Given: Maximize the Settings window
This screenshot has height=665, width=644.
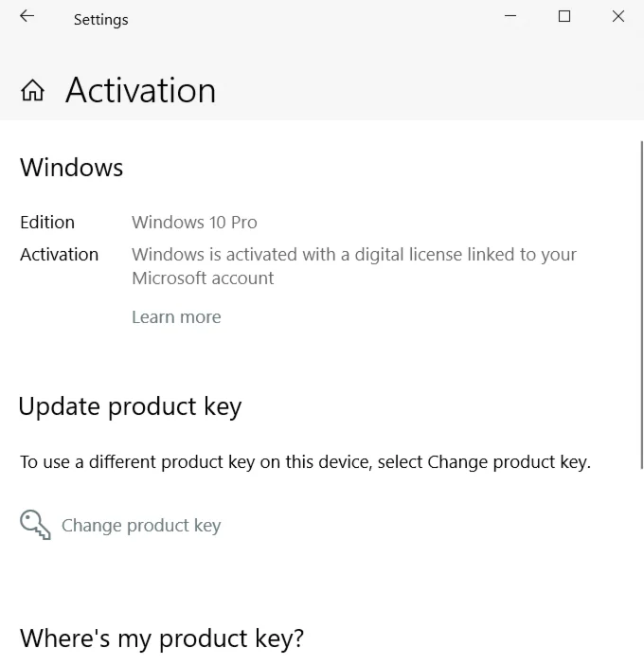Looking at the screenshot, I should click(564, 17).
